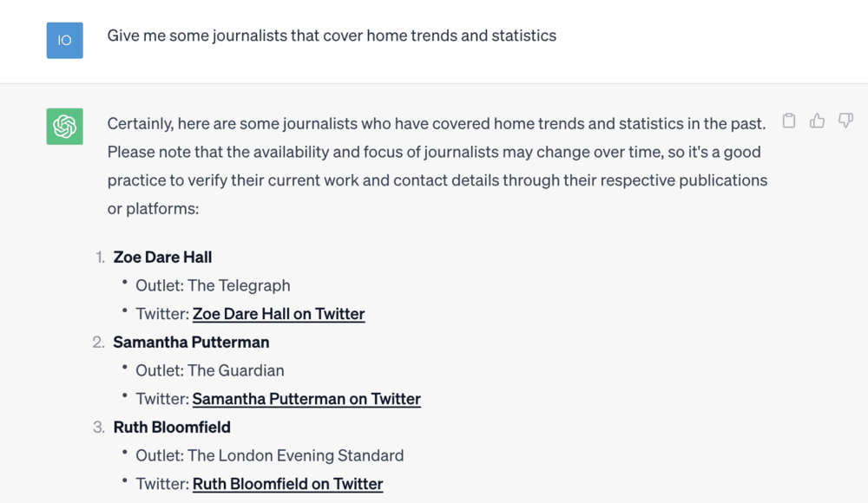Viewport: 868px width, 503px height.
Task: Click the green ChatGPT avatar icon
Action: [x=63, y=127]
